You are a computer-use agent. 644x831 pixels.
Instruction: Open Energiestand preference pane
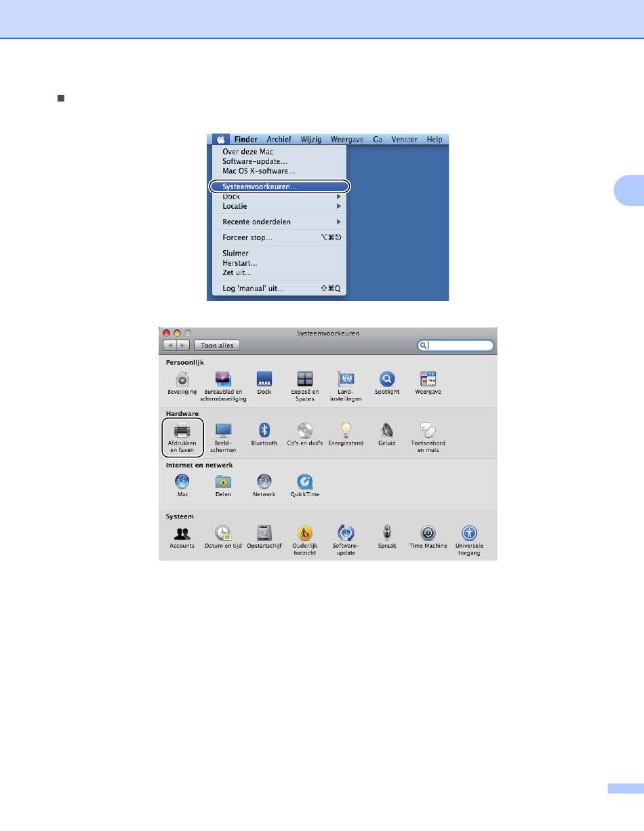click(346, 434)
